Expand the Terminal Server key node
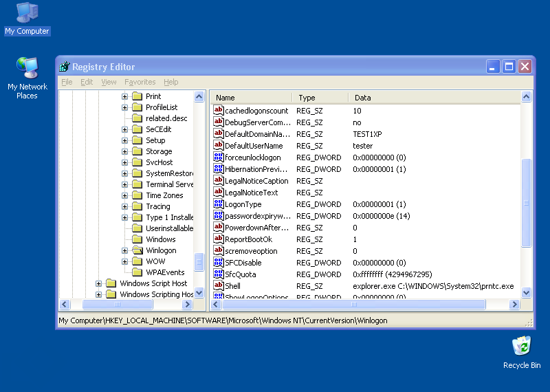The width and height of the screenshot is (550, 392). point(125,184)
